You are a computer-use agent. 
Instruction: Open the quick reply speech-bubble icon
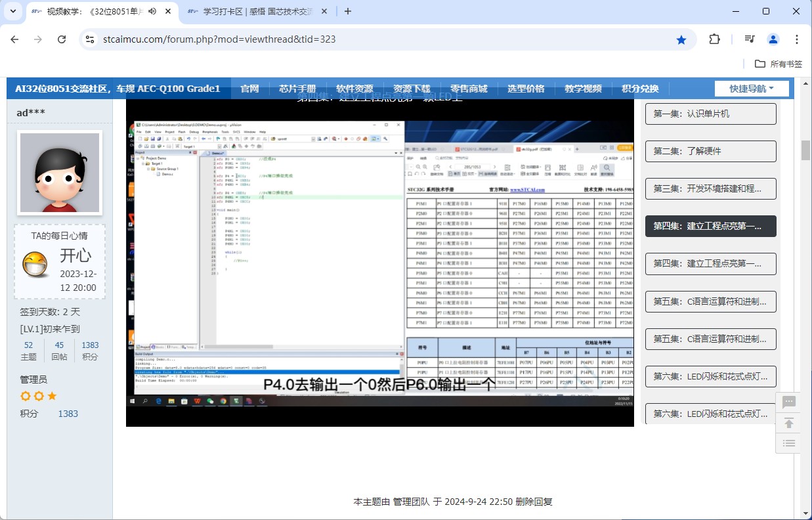[x=790, y=402]
